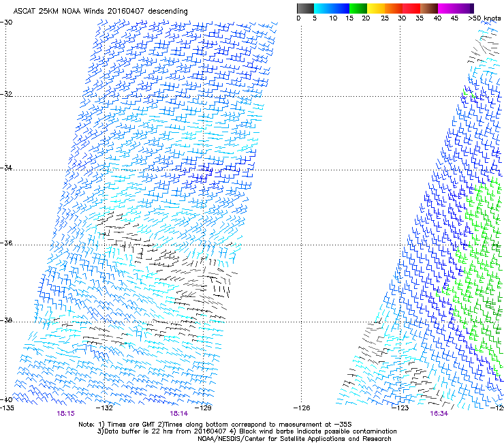Click the -34 latitude axis label

point(6,168)
